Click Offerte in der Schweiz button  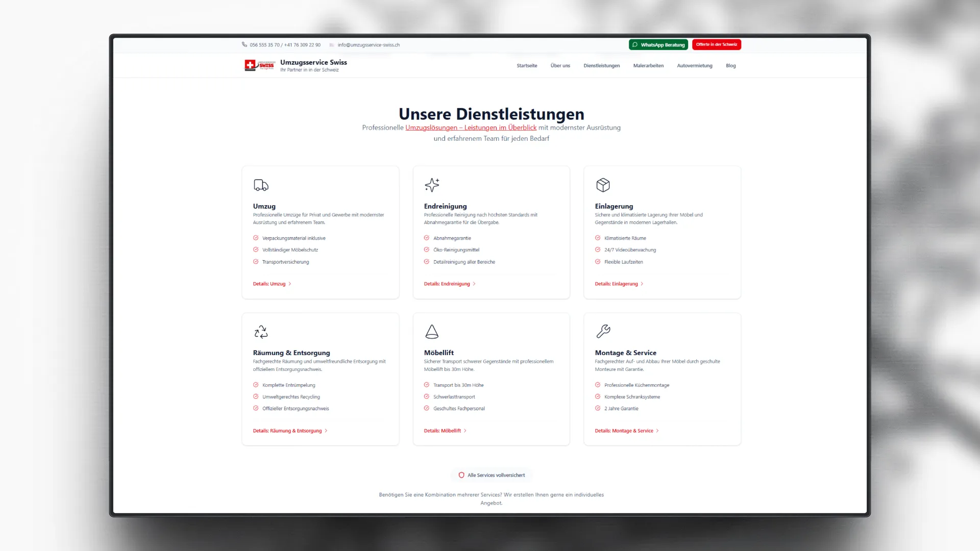tap(717, 45)
